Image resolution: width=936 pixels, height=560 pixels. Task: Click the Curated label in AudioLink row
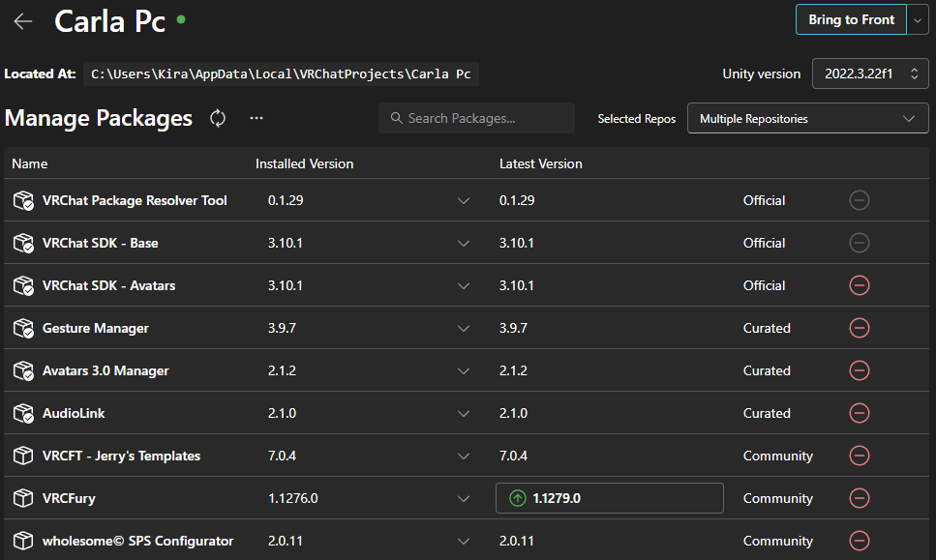[x=767, y=413]
